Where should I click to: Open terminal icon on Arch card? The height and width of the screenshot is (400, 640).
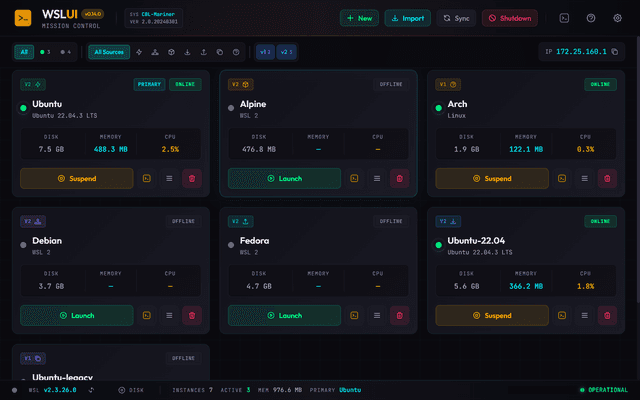(563, 178)
